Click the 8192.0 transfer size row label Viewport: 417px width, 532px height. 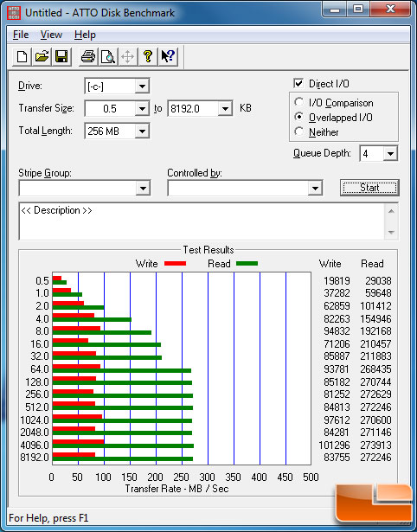click(x=35, y=457)
